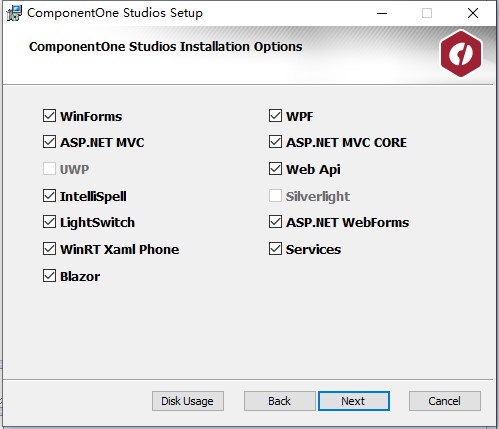Click the ComponentOne red hexagon logo
The image size is (499, 429).
click(x=461, y=53)
